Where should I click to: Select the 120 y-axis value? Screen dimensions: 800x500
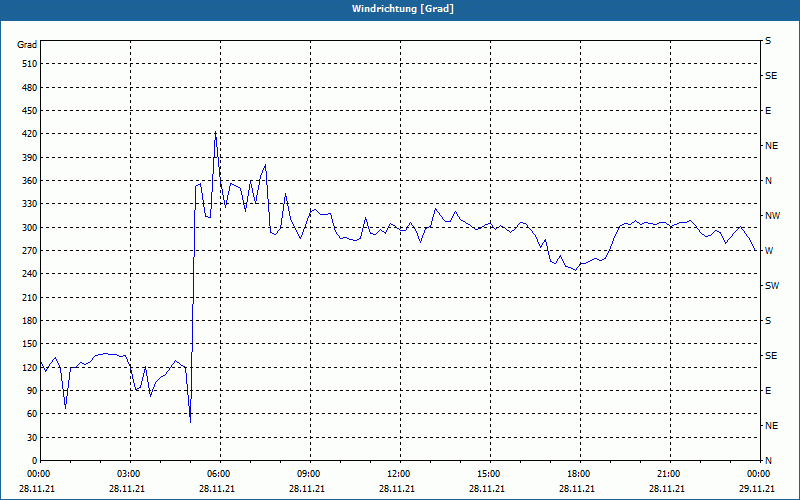click(x=30, y=367)
